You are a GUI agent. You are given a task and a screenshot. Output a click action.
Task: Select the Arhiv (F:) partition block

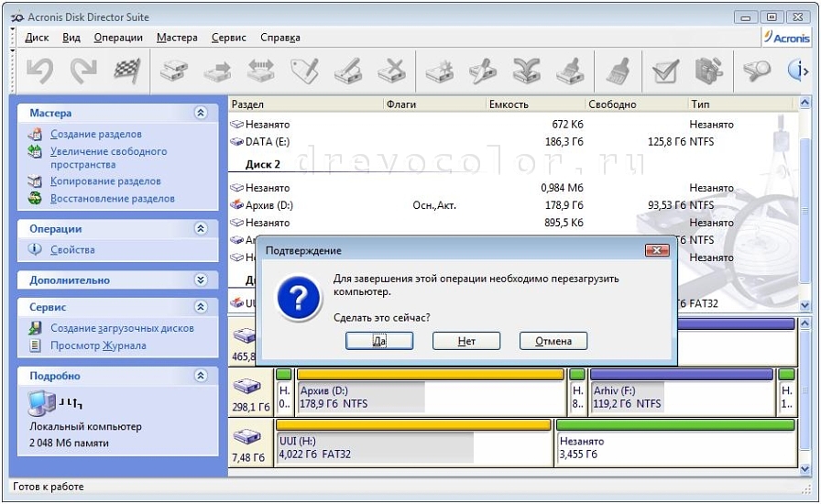(x=682, y=392)
